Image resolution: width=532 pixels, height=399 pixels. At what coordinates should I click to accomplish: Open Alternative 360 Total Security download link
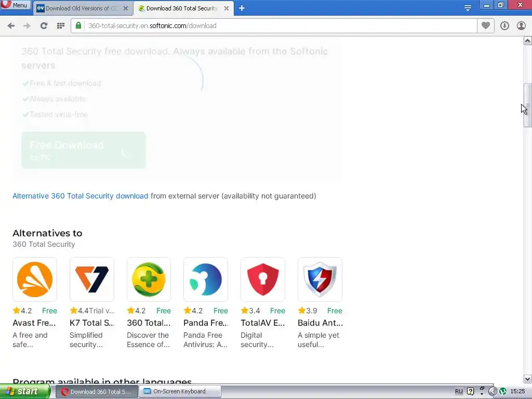[x=81, y=196]
